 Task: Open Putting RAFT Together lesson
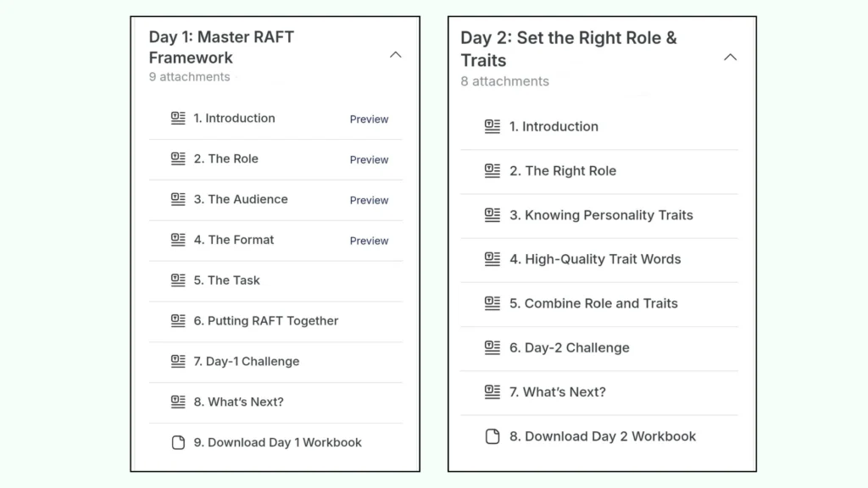pyautogui.click(x=265, y=321)
